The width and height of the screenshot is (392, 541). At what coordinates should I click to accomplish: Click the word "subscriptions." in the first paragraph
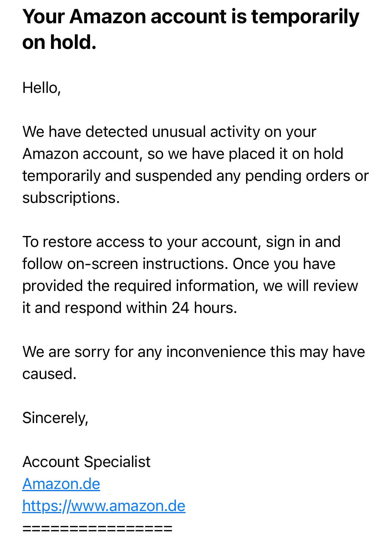tap(71, 198)
